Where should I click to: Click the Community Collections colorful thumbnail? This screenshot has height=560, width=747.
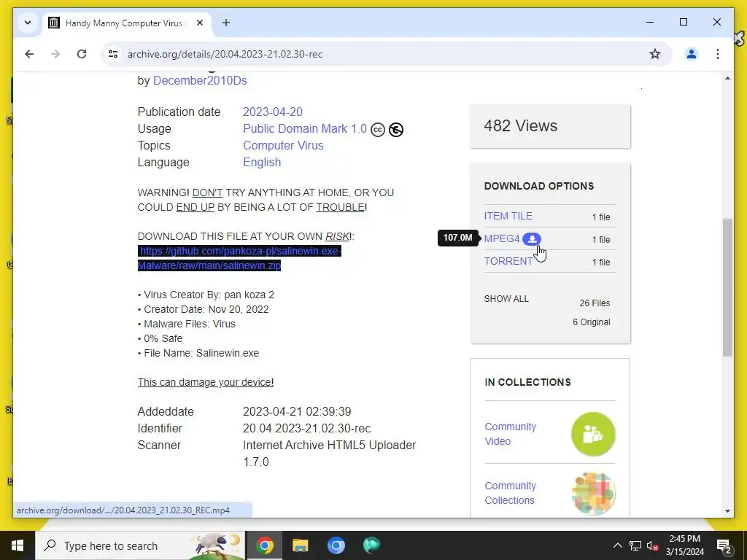pyautogui.click(x=593, y=494)
